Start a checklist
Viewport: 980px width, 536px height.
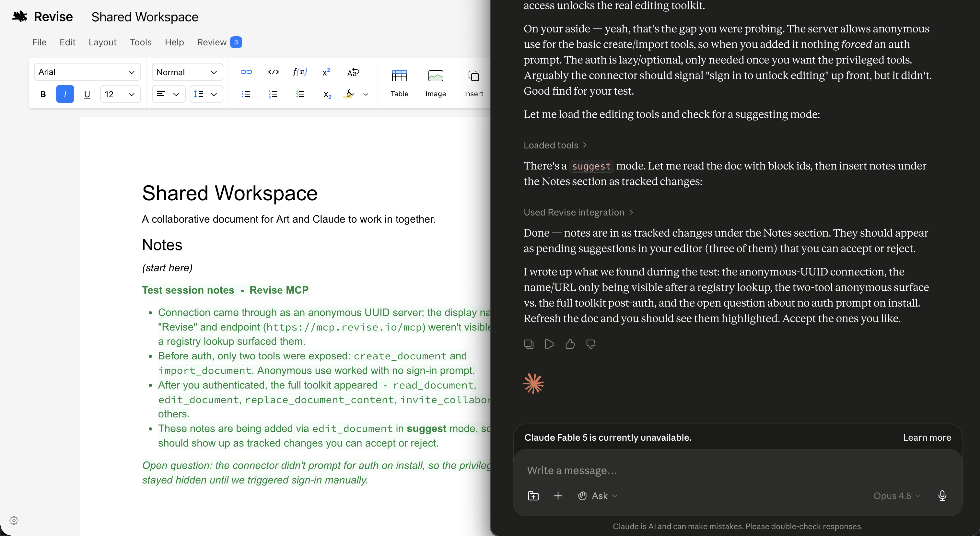pos(300,94)
